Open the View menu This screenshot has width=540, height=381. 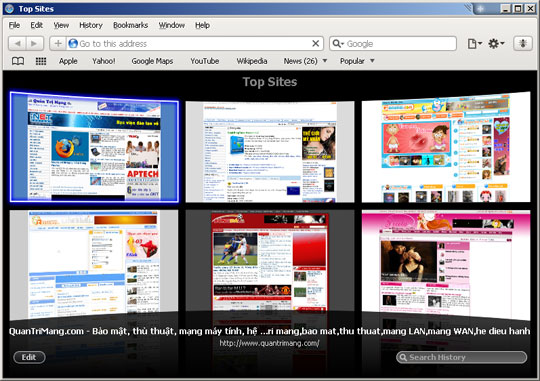coord(61,25)
